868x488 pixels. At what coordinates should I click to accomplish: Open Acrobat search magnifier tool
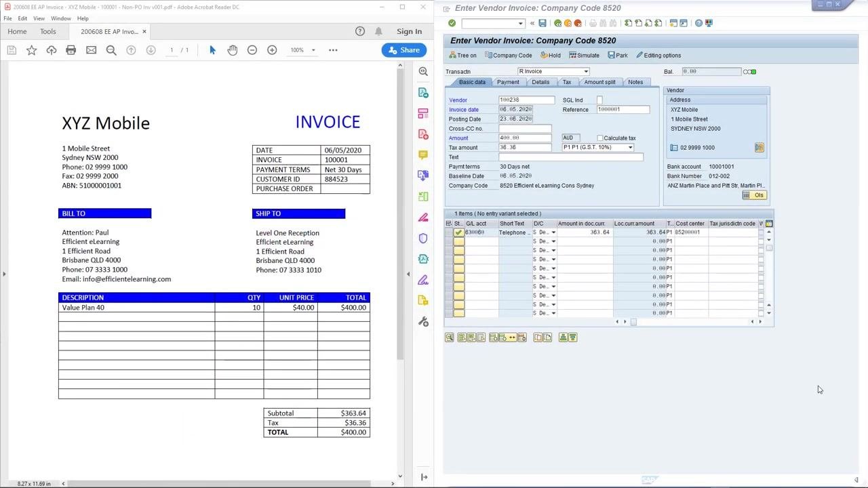tap(111, 50)
